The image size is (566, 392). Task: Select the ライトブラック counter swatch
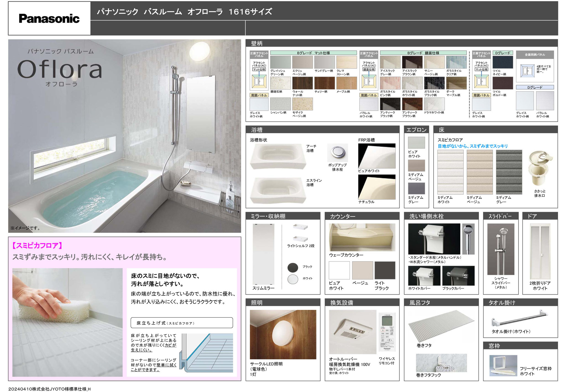(385, 270)
